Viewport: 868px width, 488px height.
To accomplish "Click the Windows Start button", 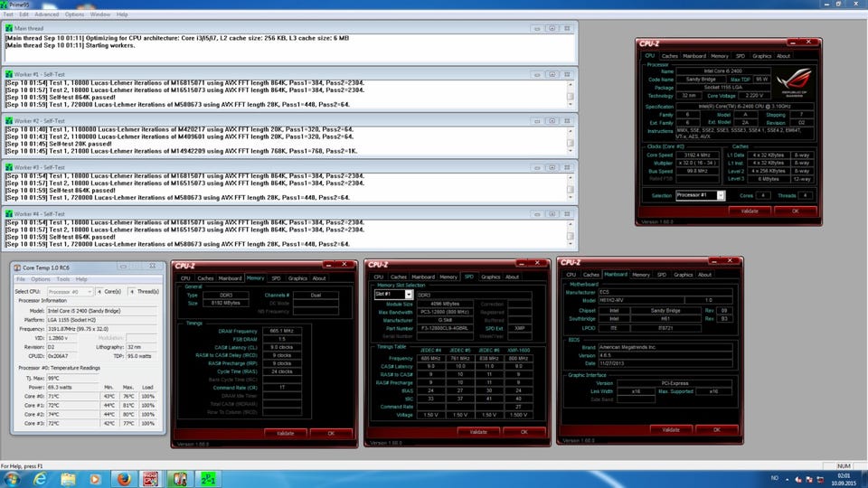I will click(12, 477).
